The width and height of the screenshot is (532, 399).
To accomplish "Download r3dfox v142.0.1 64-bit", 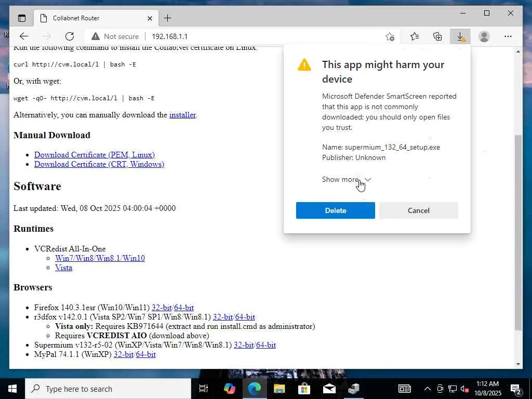I will 245,317.
